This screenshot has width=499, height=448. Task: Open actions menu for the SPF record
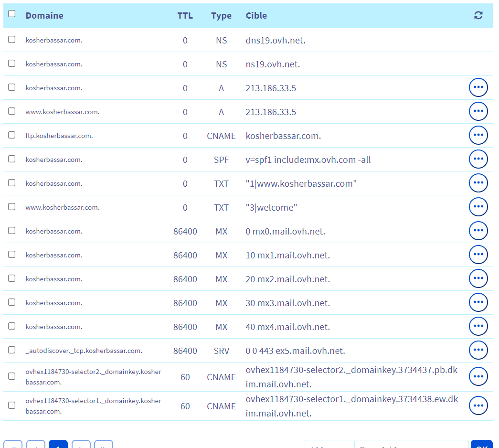tap(478, 160)
